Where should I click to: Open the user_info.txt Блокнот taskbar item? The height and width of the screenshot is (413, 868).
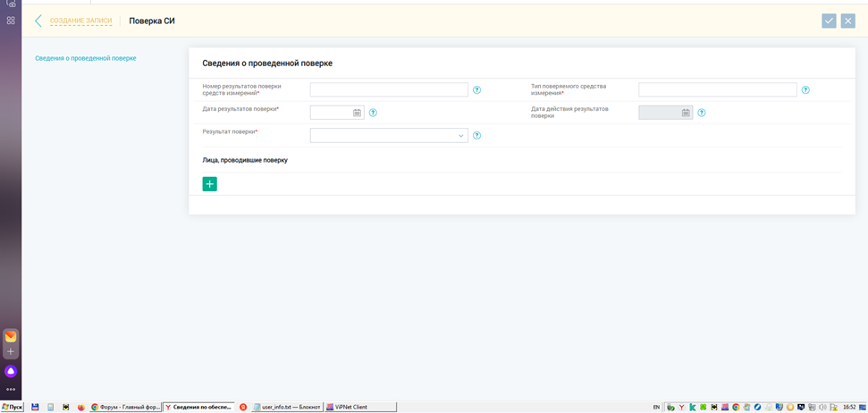click(x=286, y=407)
